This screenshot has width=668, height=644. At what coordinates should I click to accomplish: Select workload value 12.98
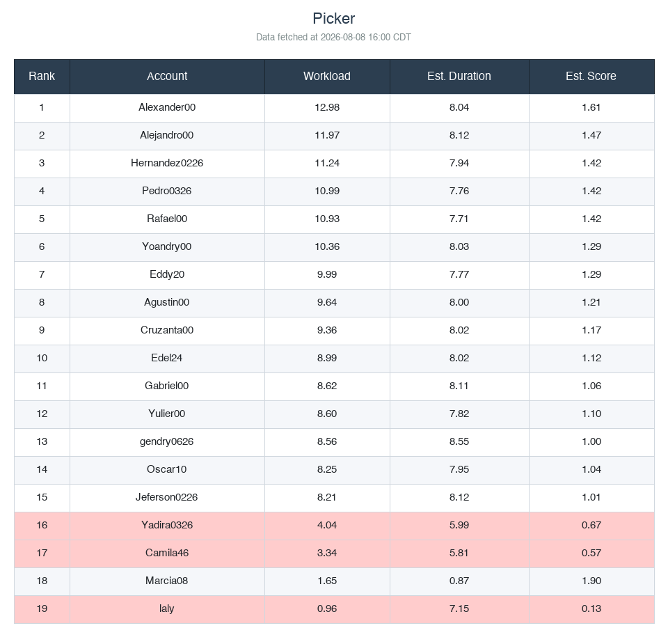tap(327, 107)
